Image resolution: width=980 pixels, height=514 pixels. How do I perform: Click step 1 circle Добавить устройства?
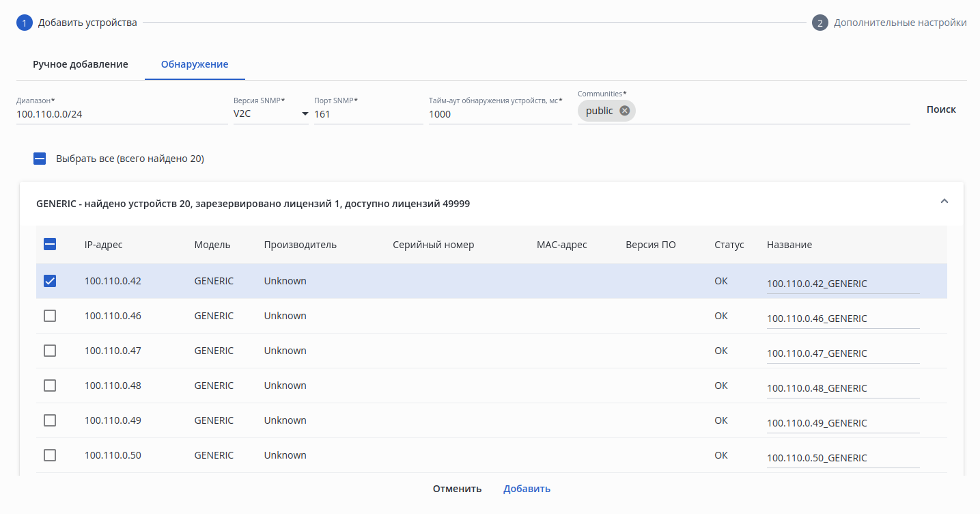[25, 23]
